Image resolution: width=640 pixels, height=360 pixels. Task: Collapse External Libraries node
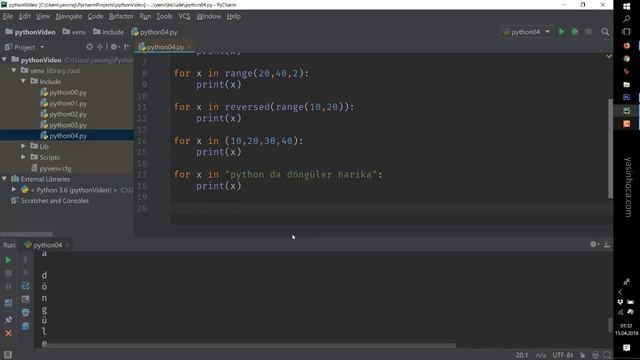point(4,179)
